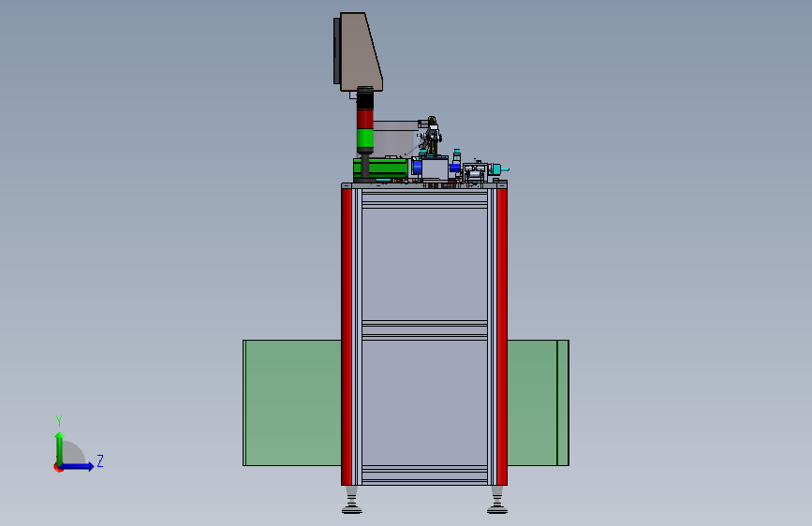This screenshot has width=812, height=526.
Task: Select the left leveling foot
Action: click(x=352, y=500)
